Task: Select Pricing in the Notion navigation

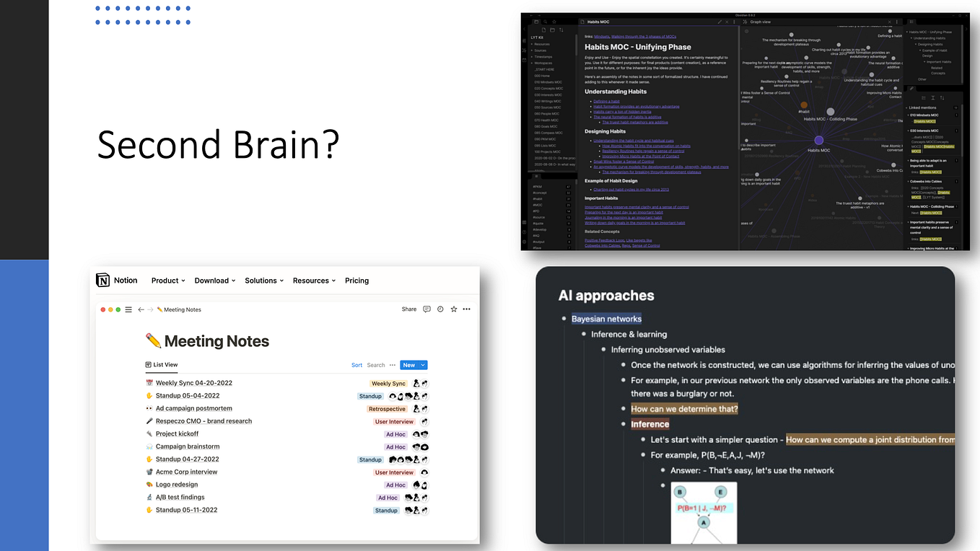Action: [356, 281]
